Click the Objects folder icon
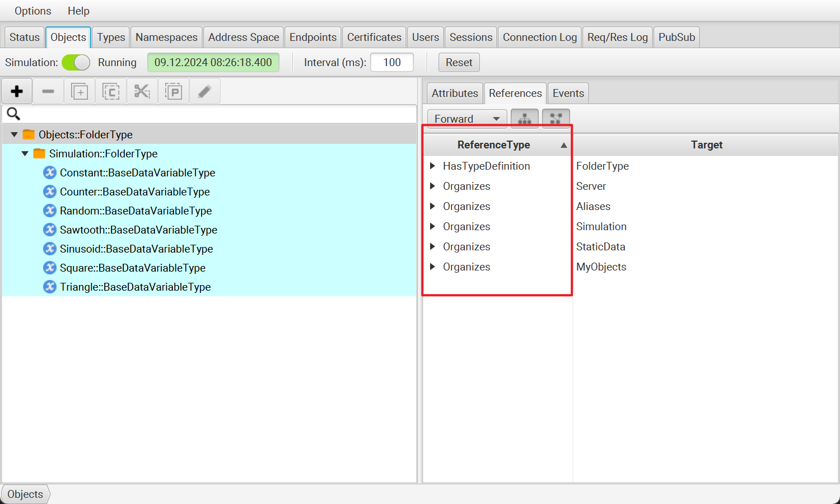Viewport: 840px width, 504px height. 29,134
